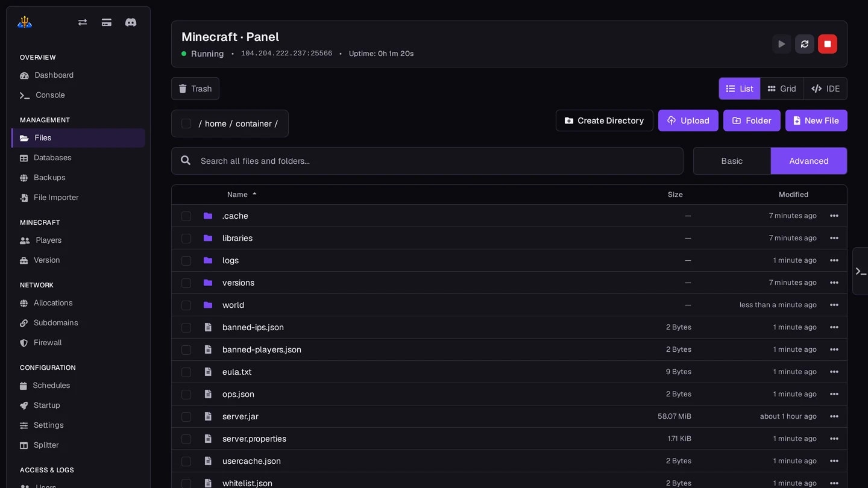The height and width of the screenshot is (488, 868).
Task: Open Version page
Action: 78,260
